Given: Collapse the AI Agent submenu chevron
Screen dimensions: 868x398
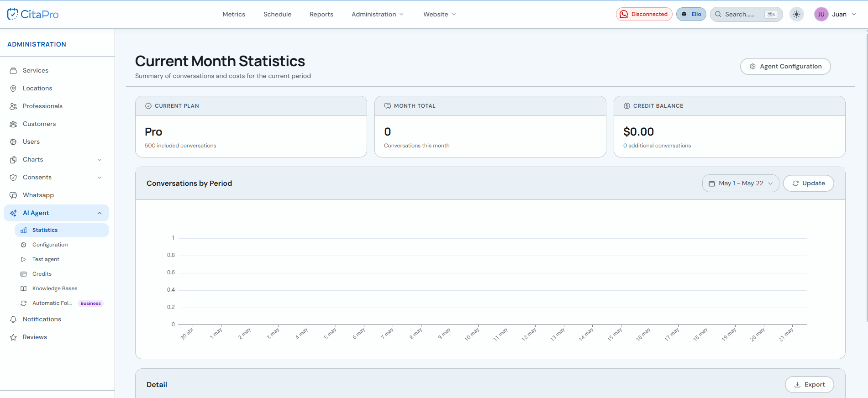Looking at the screenshot, I should (100, 213).
